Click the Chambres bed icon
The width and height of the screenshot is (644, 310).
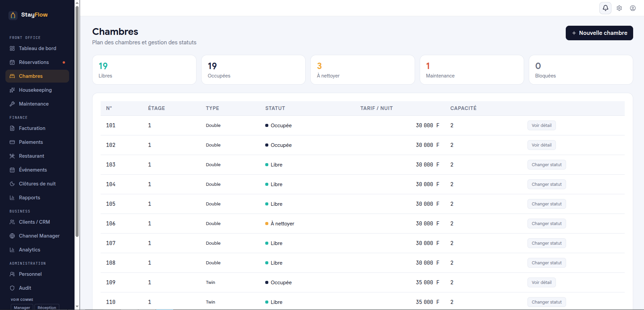pos(12,76)
